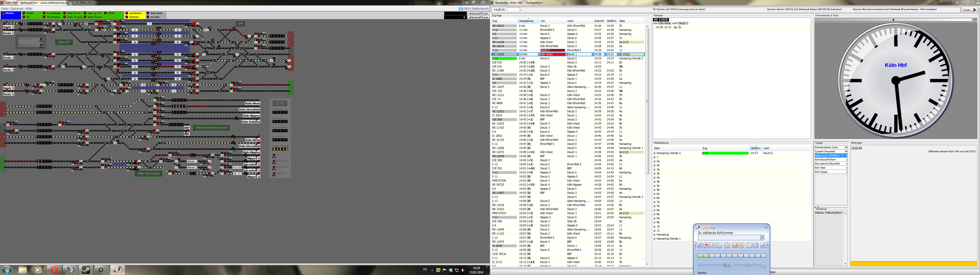Open the Rufnummer dropdown arrow in Zoiper
The image size is (980, 275).
(762, 238)
